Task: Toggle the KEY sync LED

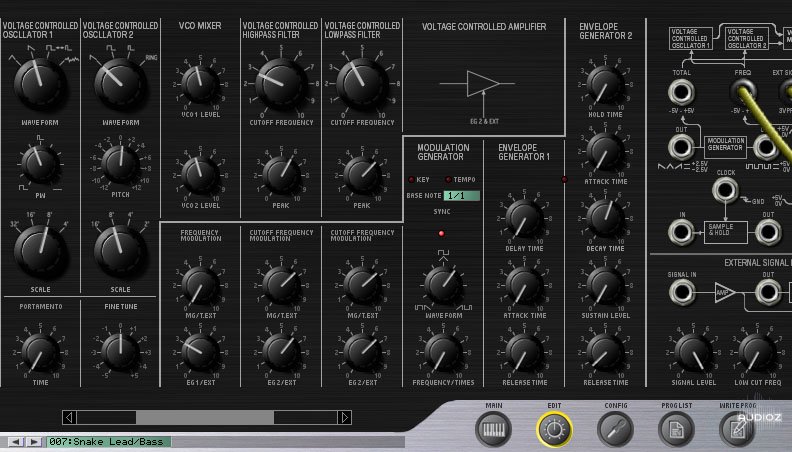Action: pyautogui.click(x=411, y=179)
